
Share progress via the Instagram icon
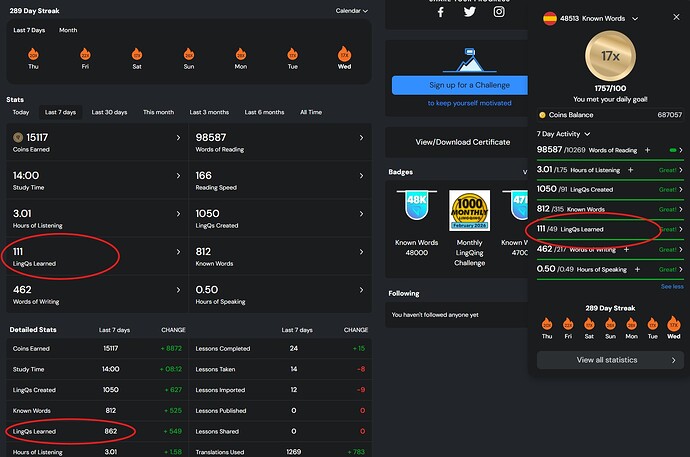499,11
